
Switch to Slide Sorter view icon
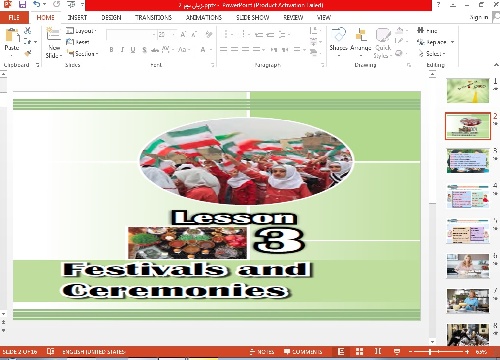pos(359,351)
